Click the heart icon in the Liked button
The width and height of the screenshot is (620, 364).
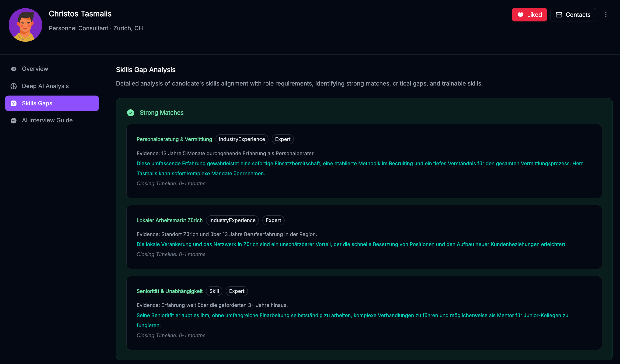coord(520,15)
